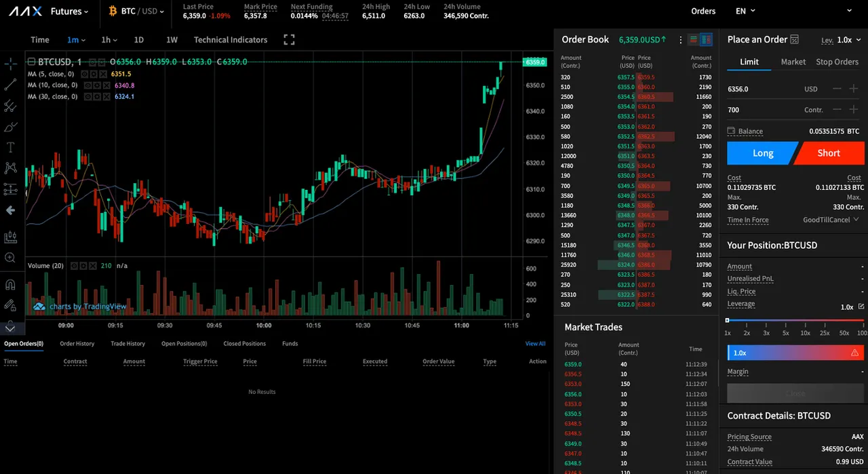Switch order book to stacked view
The width and height of the screenshot is (868, 474).
[694, 40]
